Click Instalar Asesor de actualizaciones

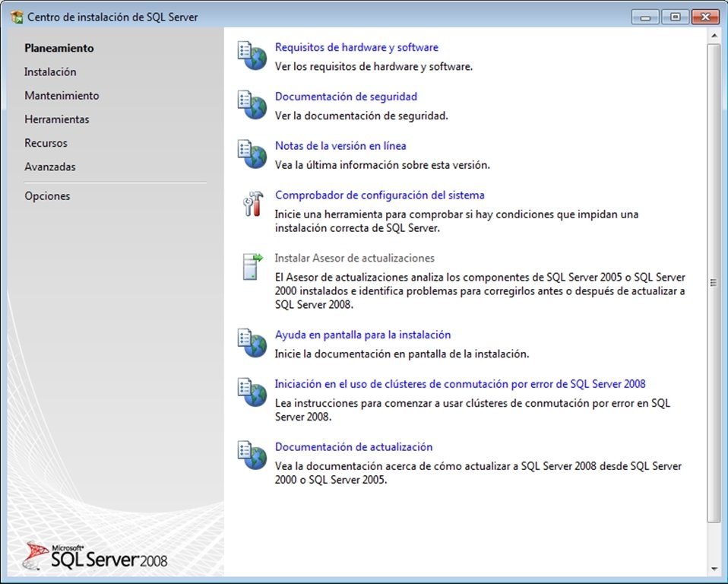[355, 258]
